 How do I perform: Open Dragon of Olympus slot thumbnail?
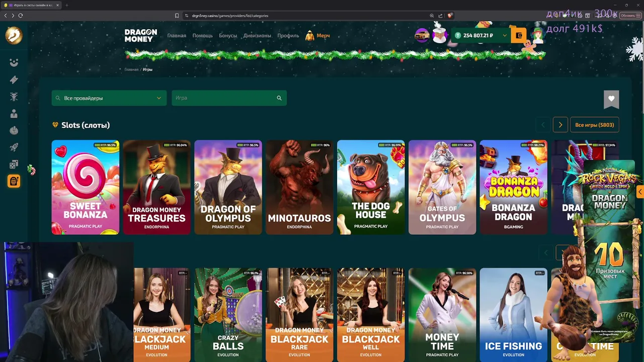click(x=228, y=187)
